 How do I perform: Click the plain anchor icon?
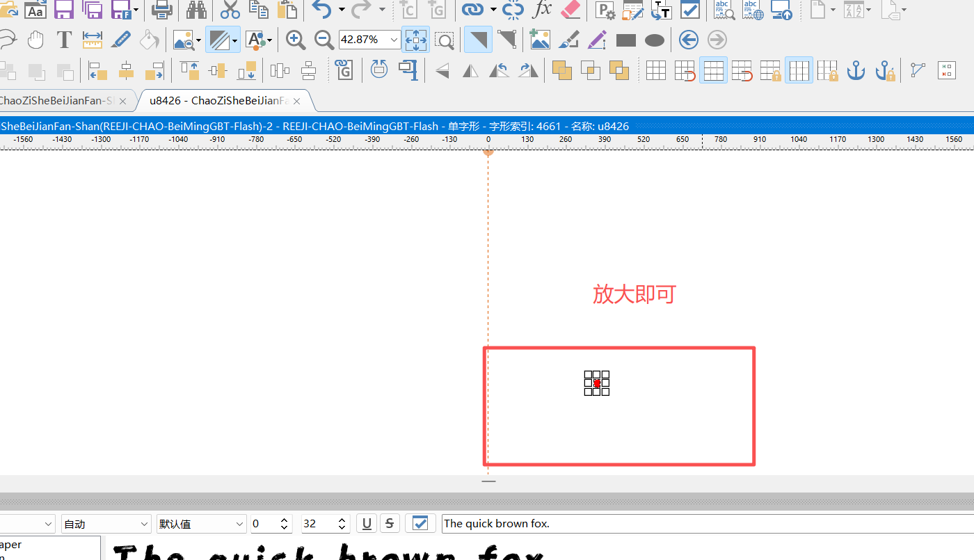coord(856,70)
